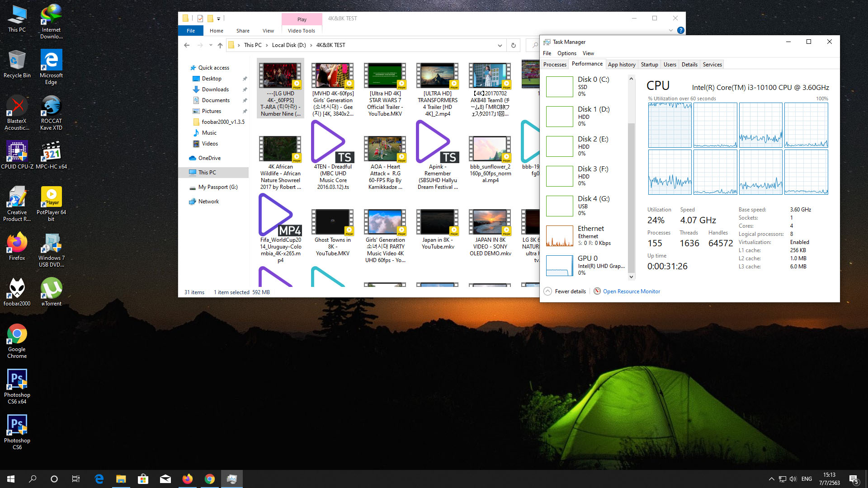Expand the Explorer ribbon chevron
The image size is (868, 488).
(670, 31)
